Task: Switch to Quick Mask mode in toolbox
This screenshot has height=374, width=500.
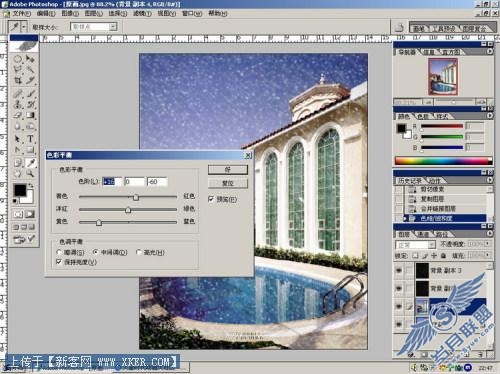Action: click(x=30, y=214)
